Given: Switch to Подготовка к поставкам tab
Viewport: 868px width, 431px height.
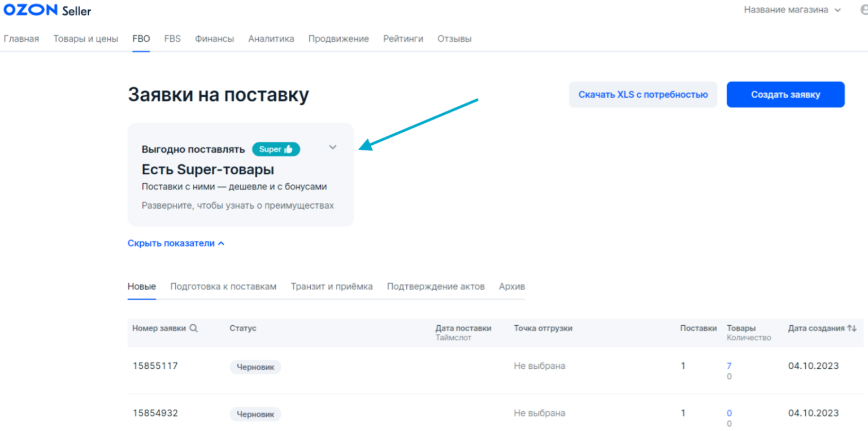Looking at the screenshot, I should tap(223, 286).
